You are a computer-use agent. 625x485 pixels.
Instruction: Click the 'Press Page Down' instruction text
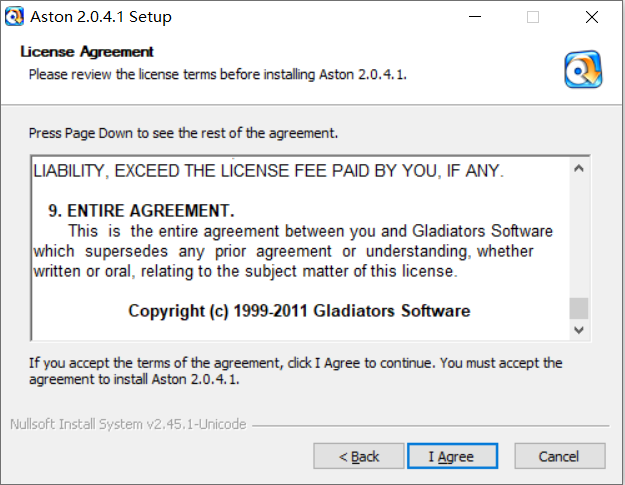pyautogui.click(x=183, y=132)
